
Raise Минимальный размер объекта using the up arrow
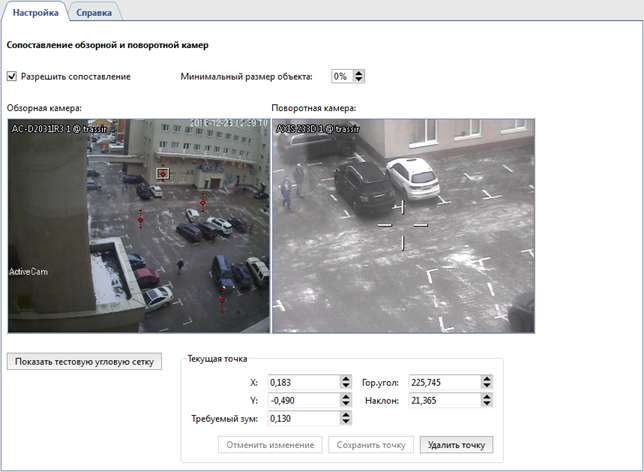359,72
